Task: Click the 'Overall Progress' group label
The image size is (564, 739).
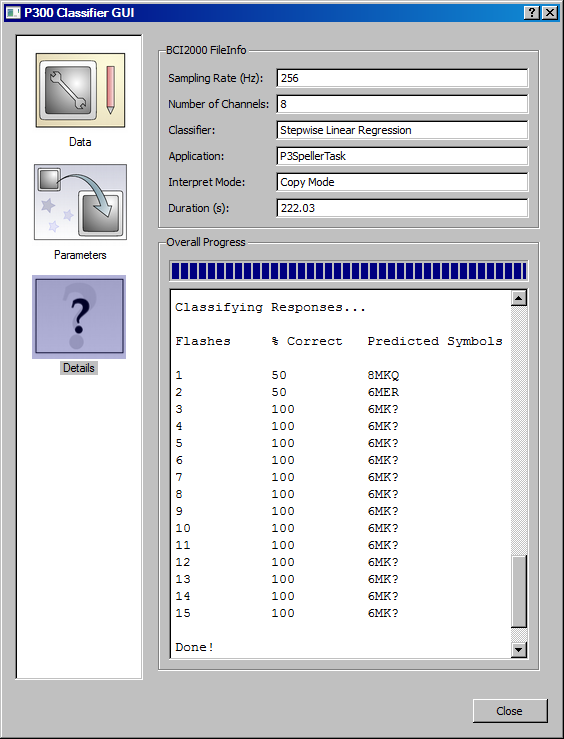Action: (x=206, y=242)
